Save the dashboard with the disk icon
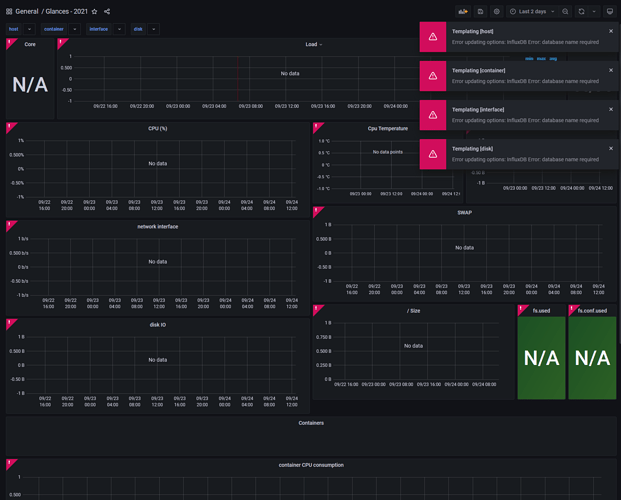The height and width of the screenshot is (500, 621). pyautogui.click(x=481, y=11)
